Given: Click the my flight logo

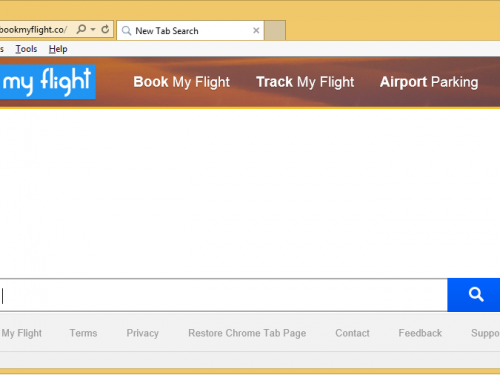Looking at the screenshot, I should (48, 82).
